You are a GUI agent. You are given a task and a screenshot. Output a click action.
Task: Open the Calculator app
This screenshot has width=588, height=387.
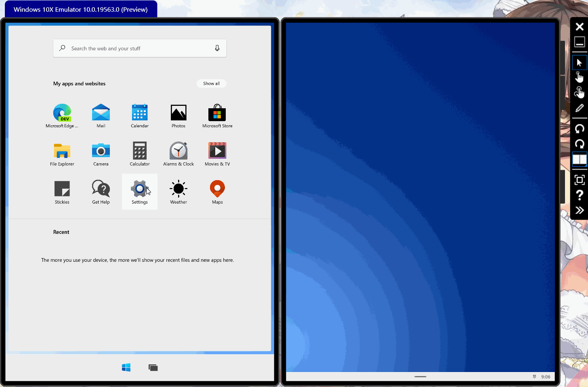click(139, 150)
